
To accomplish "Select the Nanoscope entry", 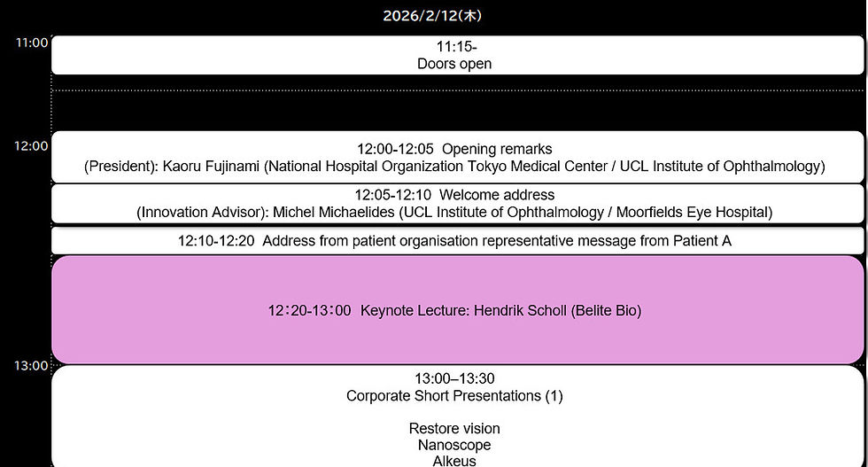I will click(x=454, y=445).
